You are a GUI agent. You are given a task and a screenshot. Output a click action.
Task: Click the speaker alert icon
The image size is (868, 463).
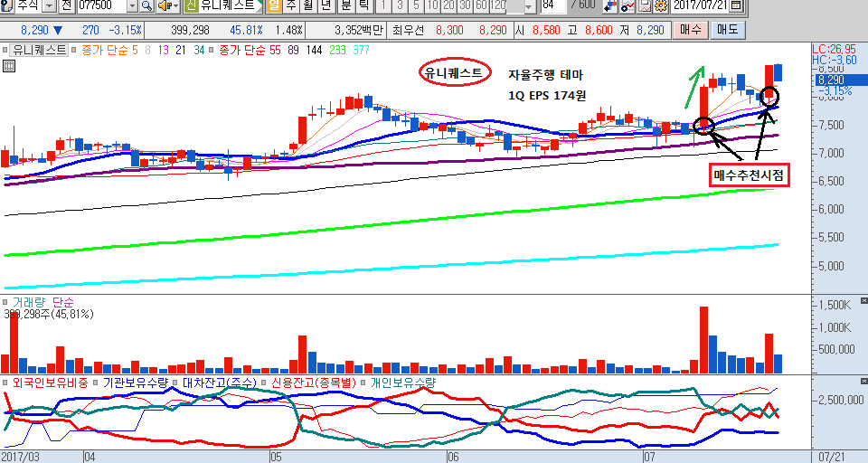click(164, 6)
